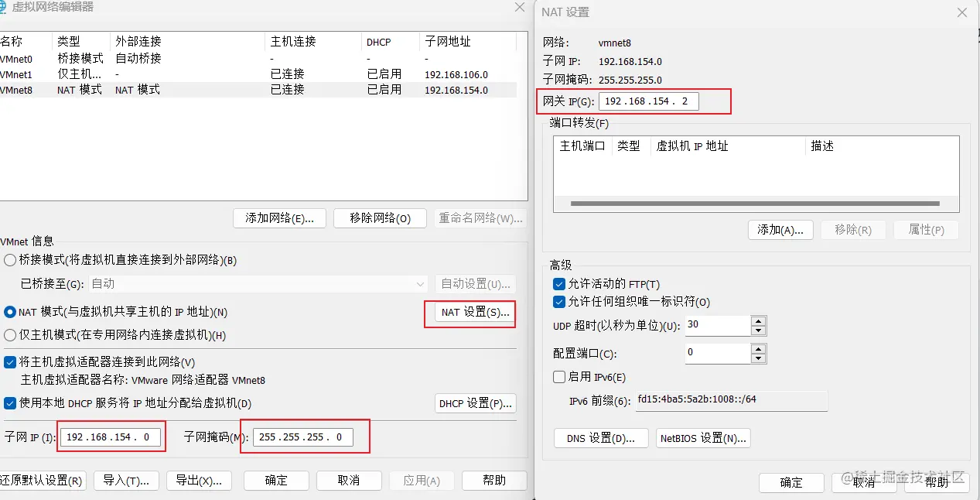Close the 虚拟网络编辑器 window
The height and width of the screenshot is (500, 980).
(520, 7)
